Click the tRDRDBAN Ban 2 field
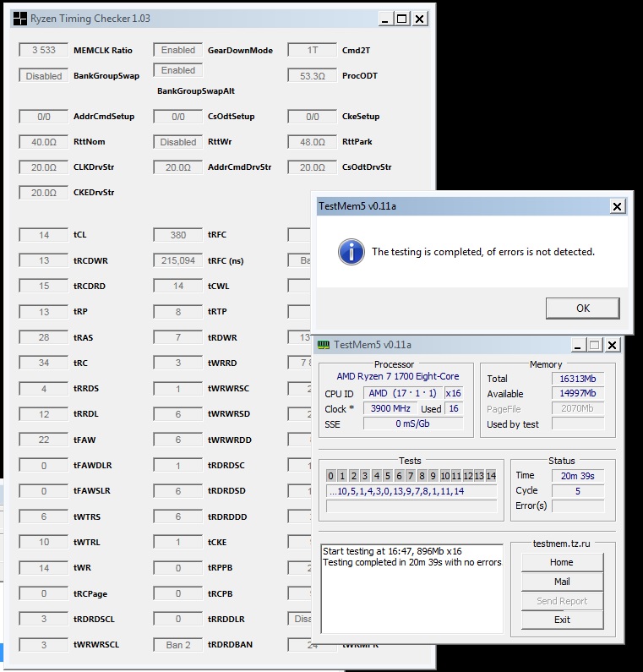Image resolution: width=643 pixels, height=672 pixels. tap(177, 645)
